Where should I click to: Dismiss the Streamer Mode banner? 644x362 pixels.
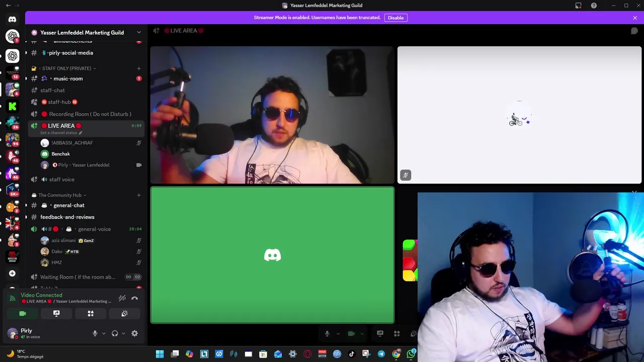tap(635, 18)
